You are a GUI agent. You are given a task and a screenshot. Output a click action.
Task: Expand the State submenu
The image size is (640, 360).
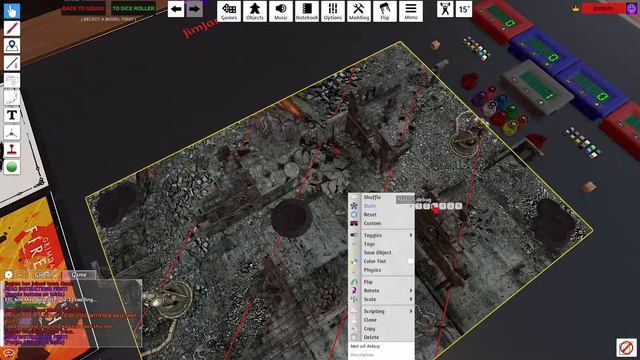coord(381,206)
